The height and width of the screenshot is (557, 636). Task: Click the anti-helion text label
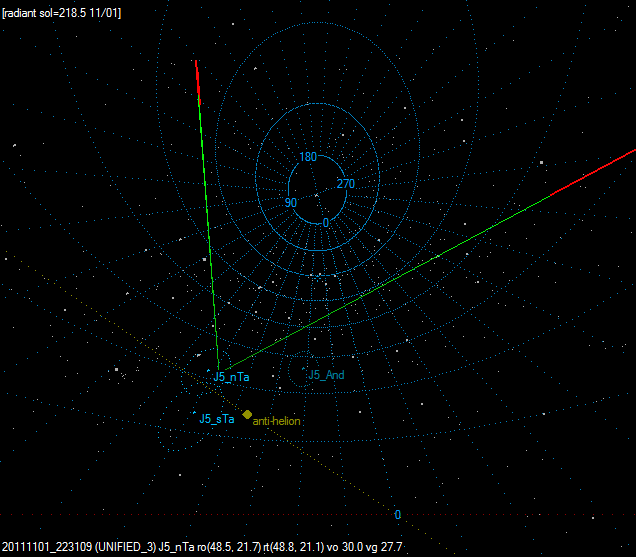click(x=276, y=421)
